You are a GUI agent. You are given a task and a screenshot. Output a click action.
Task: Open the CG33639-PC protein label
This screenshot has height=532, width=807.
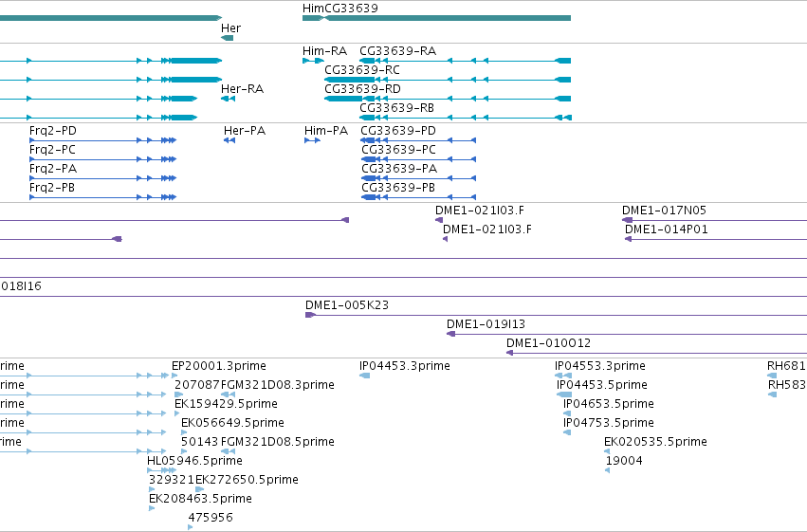tap(398, 150)
